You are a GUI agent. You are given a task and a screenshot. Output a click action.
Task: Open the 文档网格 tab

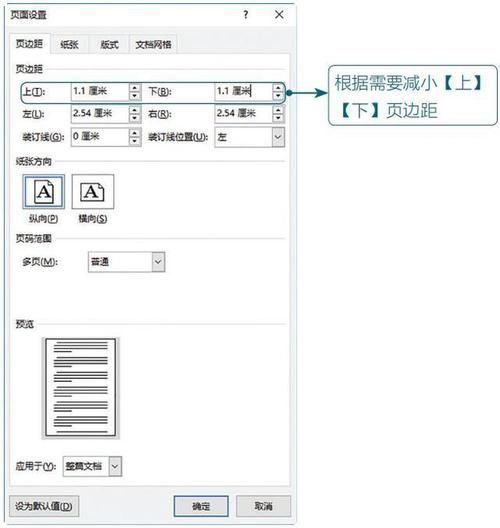coord(154,44)
